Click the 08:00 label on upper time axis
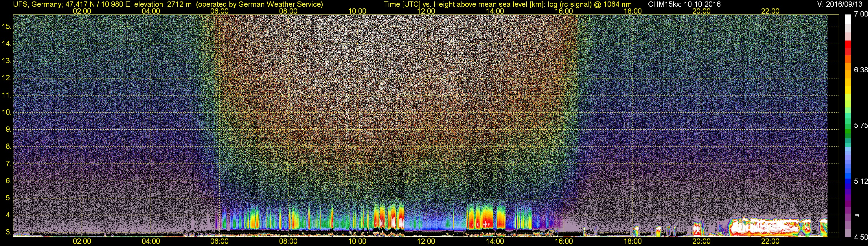868x246 pixels. 288,11
